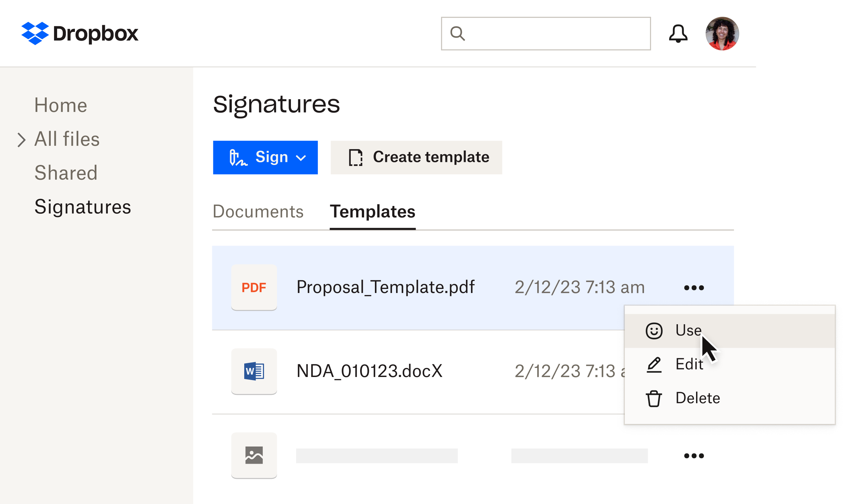Select Edit from context menu
860x504 pixels.
point(688,364)
